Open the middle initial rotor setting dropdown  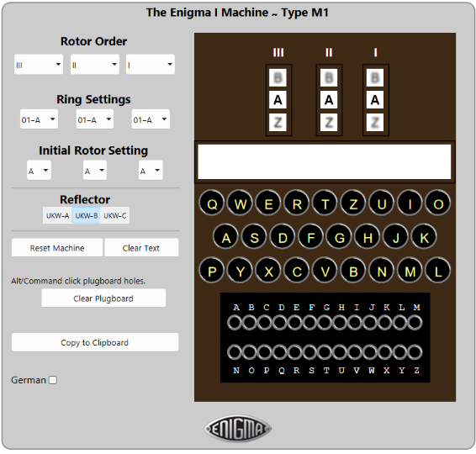[x=95, y=170]
